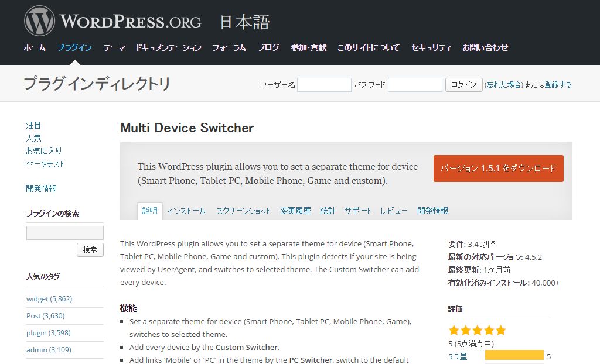This screenshot has width=600, height=364.
Task: Click the five-star rating icons
Action: click(x=477, y=331)
